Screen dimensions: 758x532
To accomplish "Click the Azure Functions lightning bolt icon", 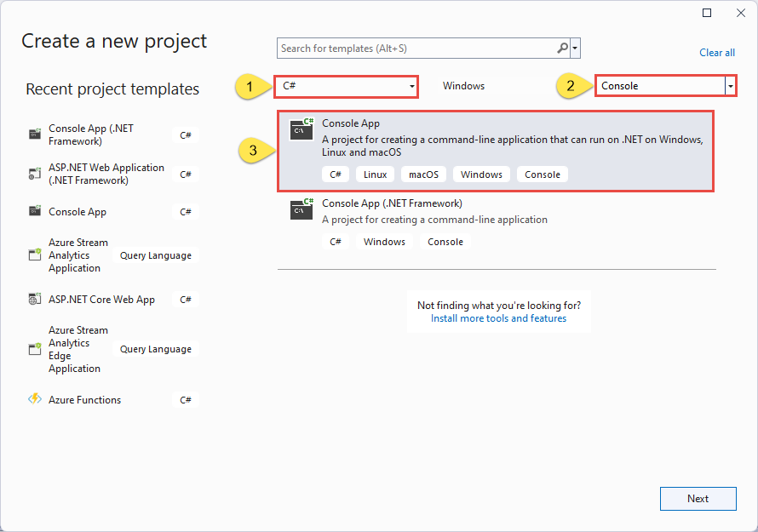I will click(34, 398).
